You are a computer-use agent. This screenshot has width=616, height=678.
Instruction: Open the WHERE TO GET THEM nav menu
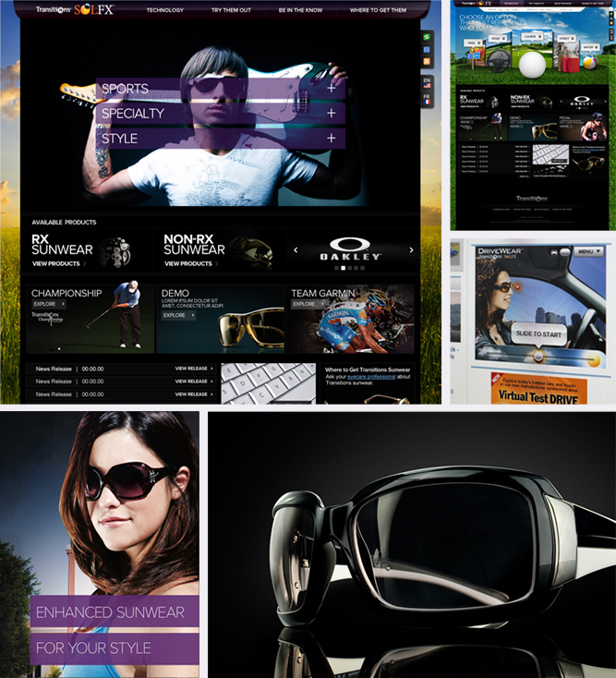378,10
